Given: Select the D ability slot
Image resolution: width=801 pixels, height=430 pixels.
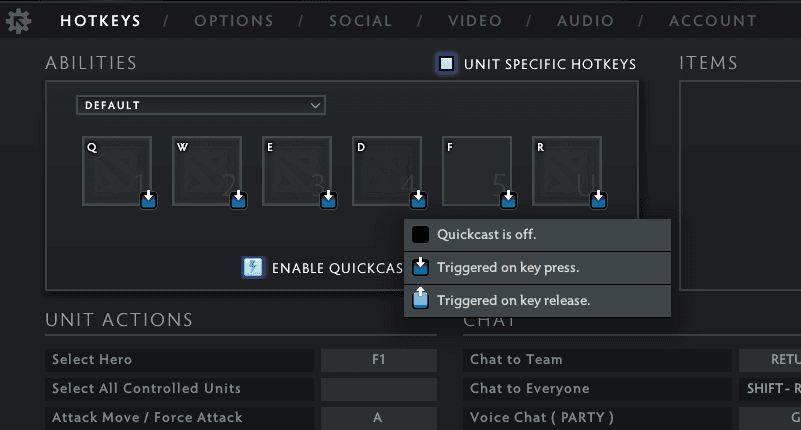Looking at the screenshot, I should (387, 171).
